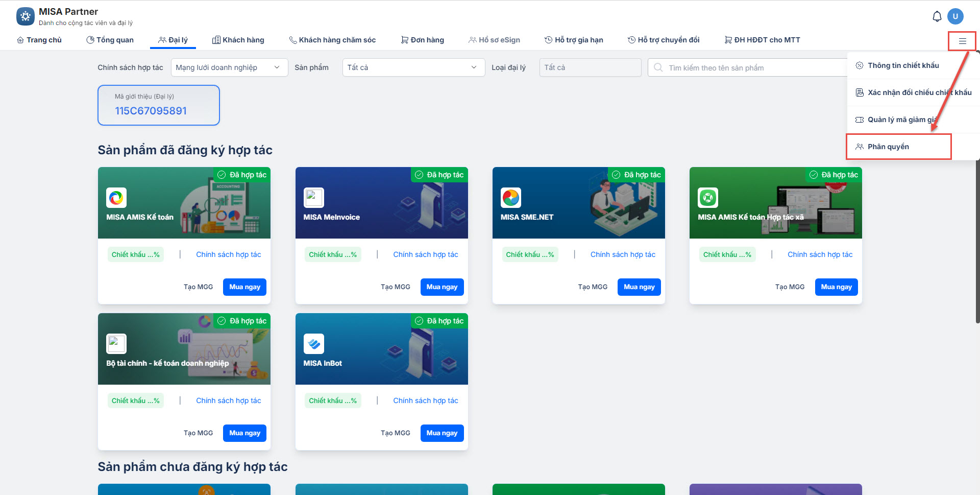Viewport: 980px width, 495px height.
Task: Open the user avatar menu
Action: (x=955, y=16)
